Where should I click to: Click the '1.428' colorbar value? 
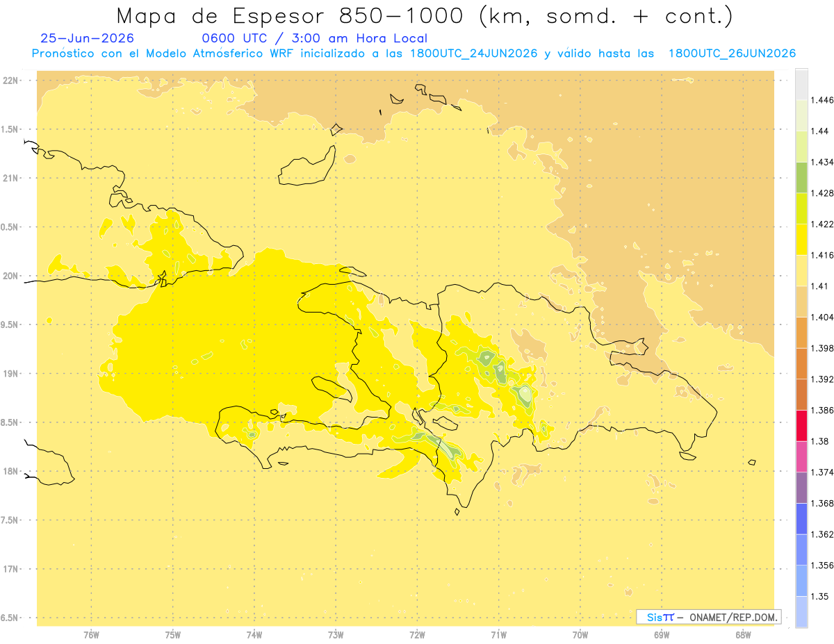[x=821, y=193]
